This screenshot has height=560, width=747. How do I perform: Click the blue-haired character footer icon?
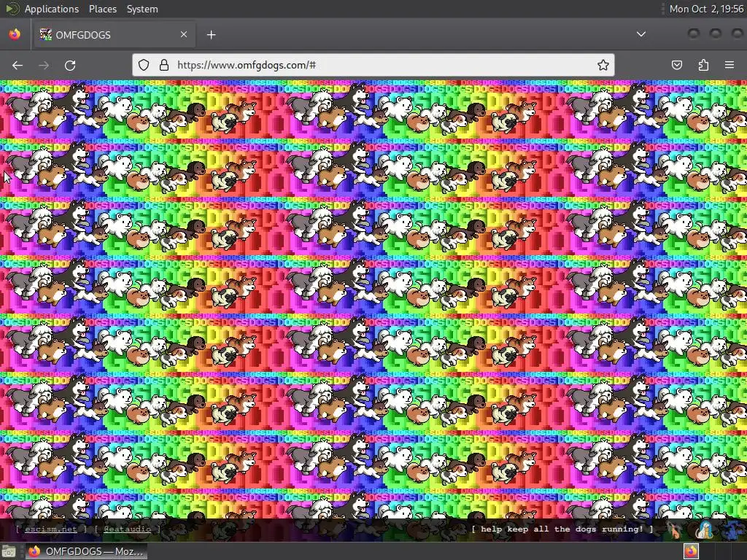[x=704, y=529]
